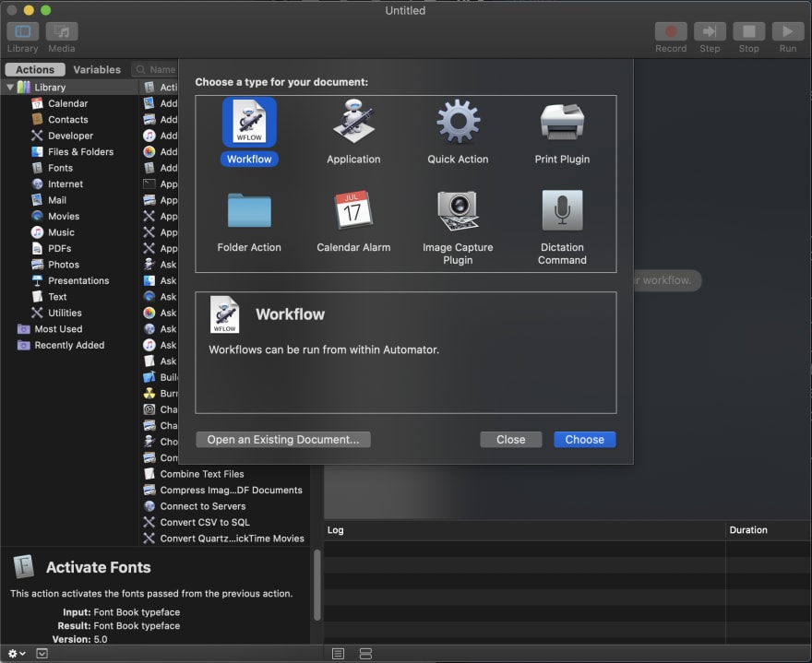Select the Text category

(x=57, y=297)
